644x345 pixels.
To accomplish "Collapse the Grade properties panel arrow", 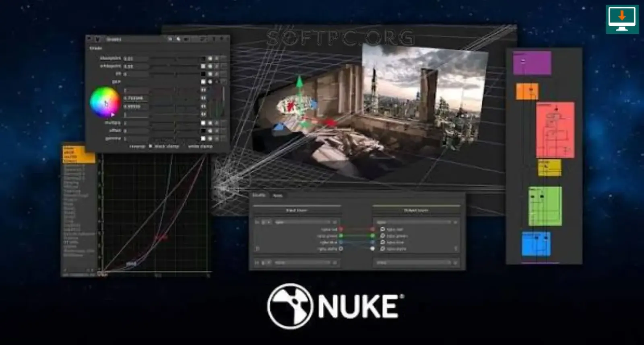I will tap(89, 39).
